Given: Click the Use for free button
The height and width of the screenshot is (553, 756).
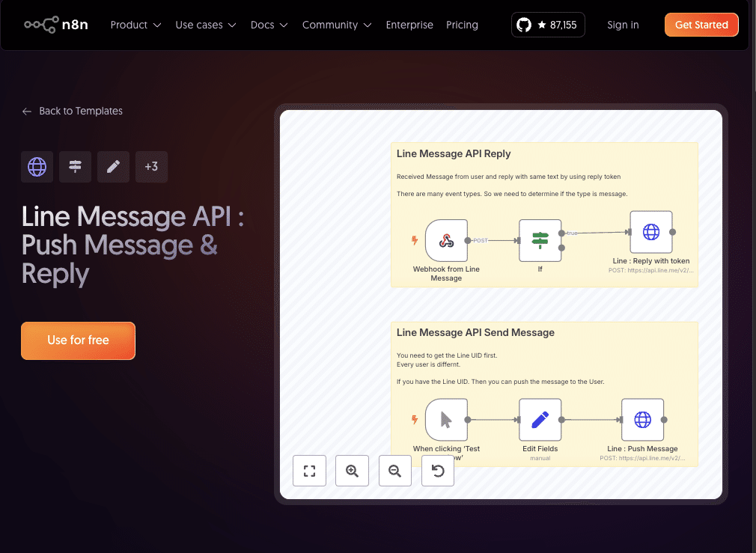Looking at the screenshot, I should tap(78, 340).
